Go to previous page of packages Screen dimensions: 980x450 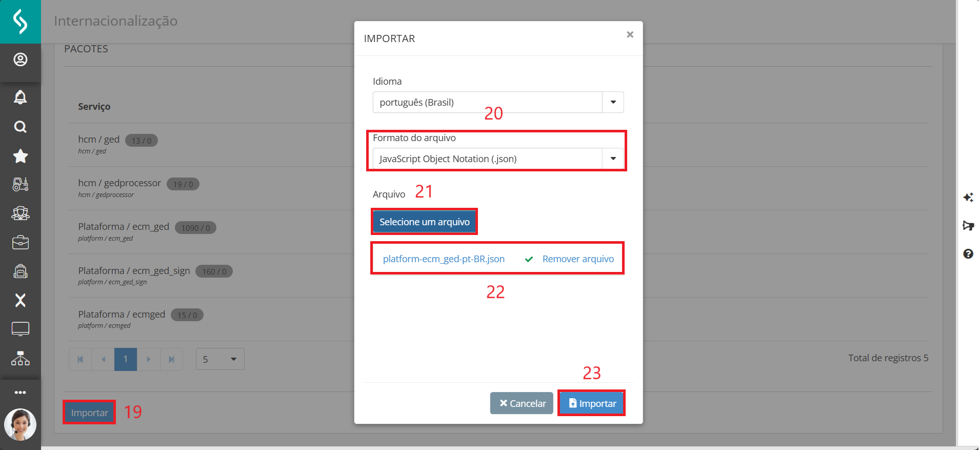(103, 359)
